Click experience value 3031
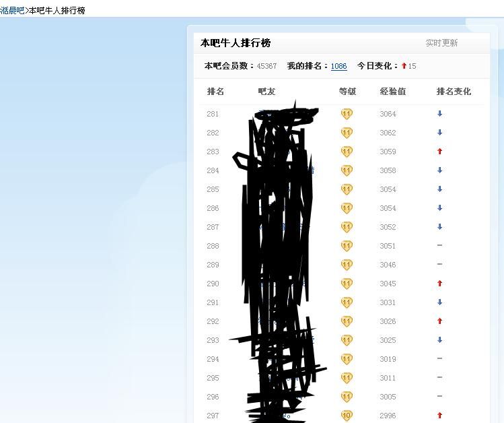 click(388, 302)
